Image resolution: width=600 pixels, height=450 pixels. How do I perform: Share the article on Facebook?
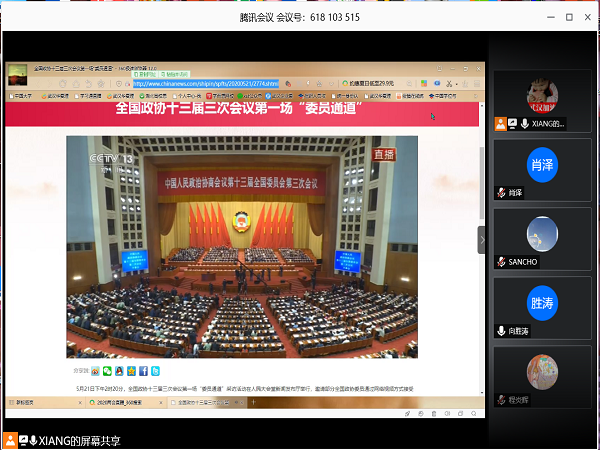pyautogui.click(x=143, y=371)
